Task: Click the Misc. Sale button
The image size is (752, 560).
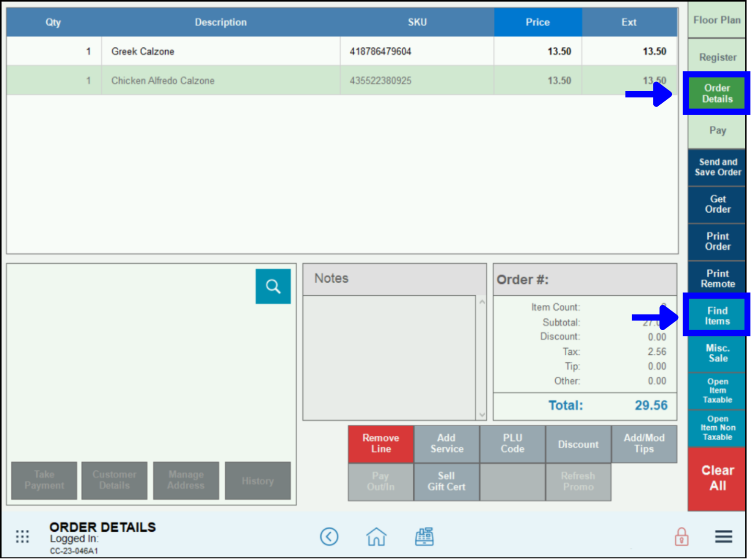Action: click(x=717, y=353)
